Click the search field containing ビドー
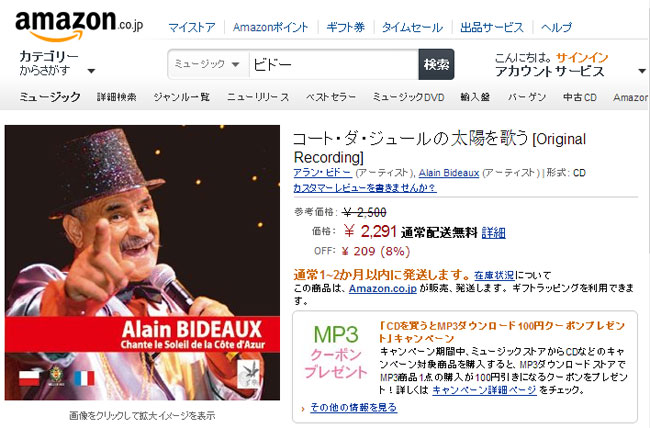This screenshot has height=428, width=650. pos(334,64)
